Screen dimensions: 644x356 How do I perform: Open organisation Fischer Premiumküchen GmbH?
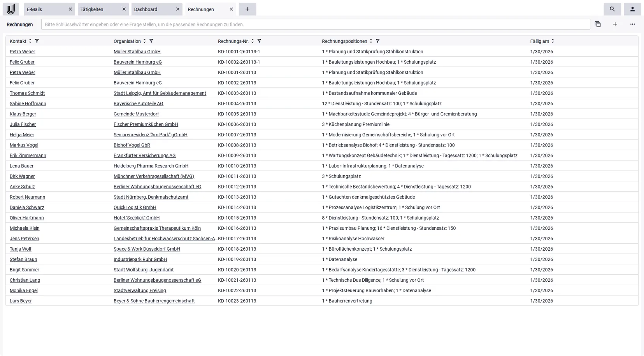(x=146, y=124)
